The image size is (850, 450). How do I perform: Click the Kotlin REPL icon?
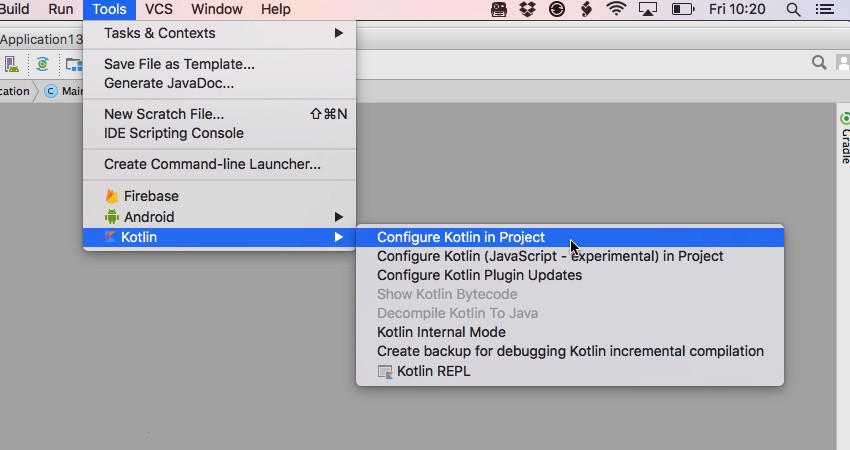pyautogui.click(x=385, y=372)
